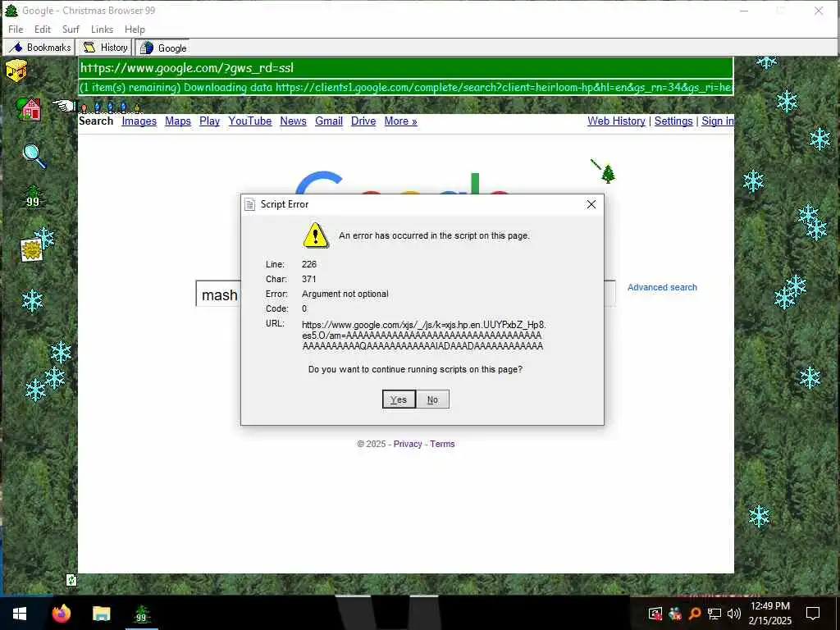
Task: Open the Help menu
Action: (135, 30)
